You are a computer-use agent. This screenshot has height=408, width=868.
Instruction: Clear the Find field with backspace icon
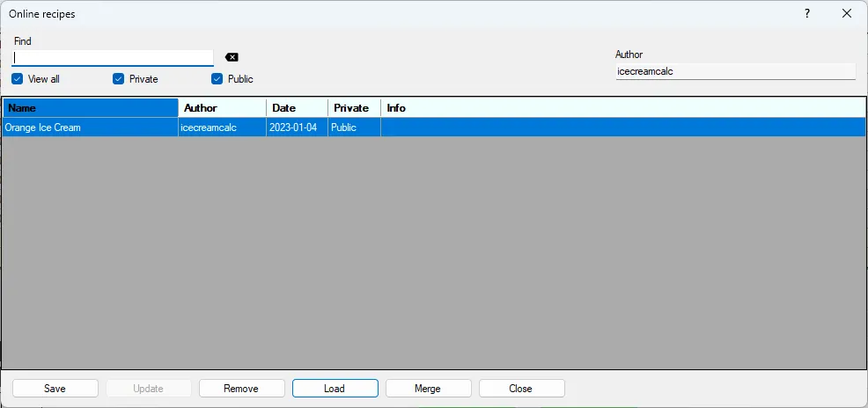(x=232, y=57)
